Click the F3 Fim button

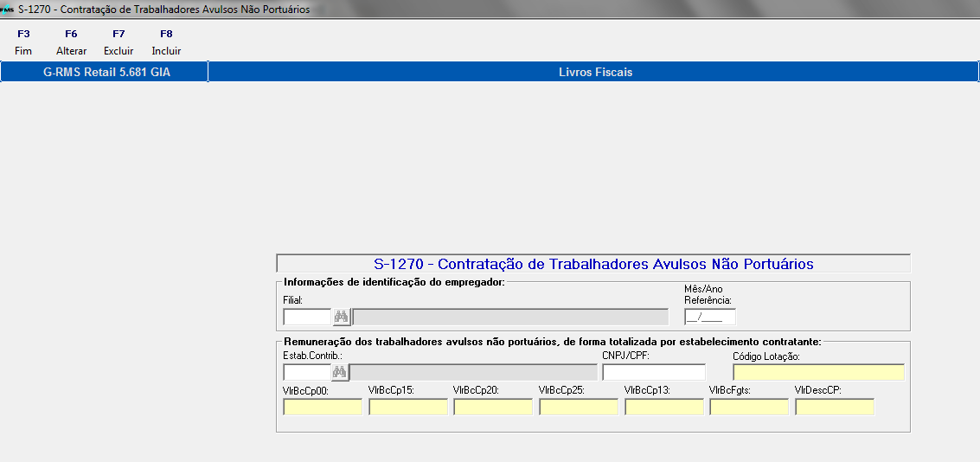[23, 42]
